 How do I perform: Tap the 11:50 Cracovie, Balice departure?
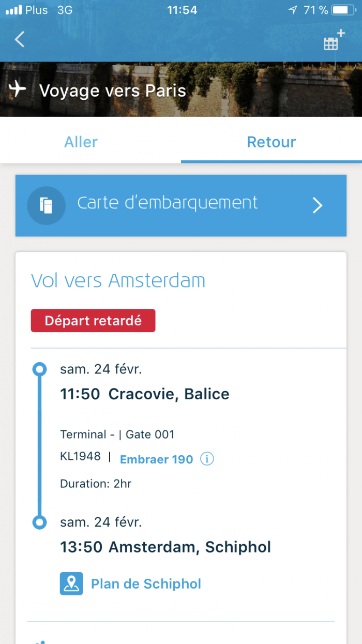[145, 394]
